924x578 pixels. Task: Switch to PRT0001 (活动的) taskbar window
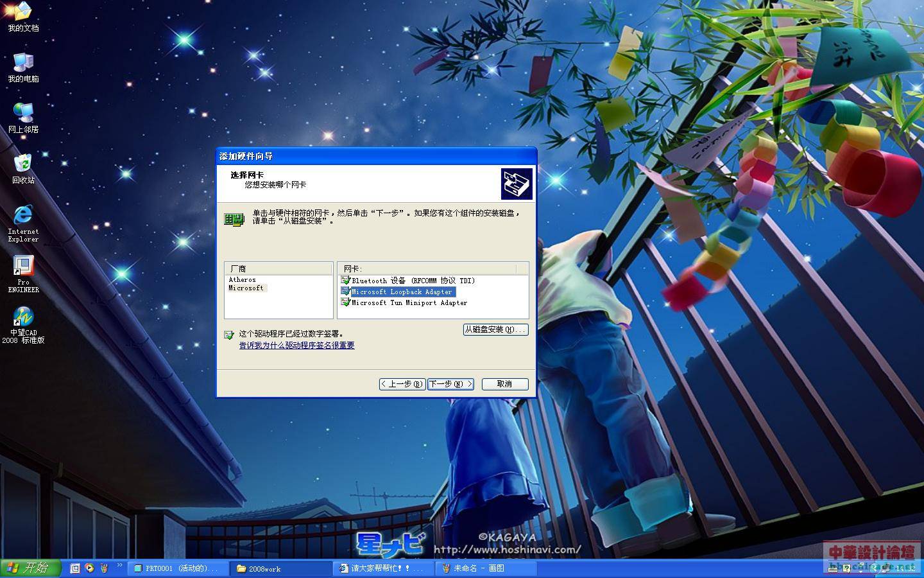(x=178, y=568)
